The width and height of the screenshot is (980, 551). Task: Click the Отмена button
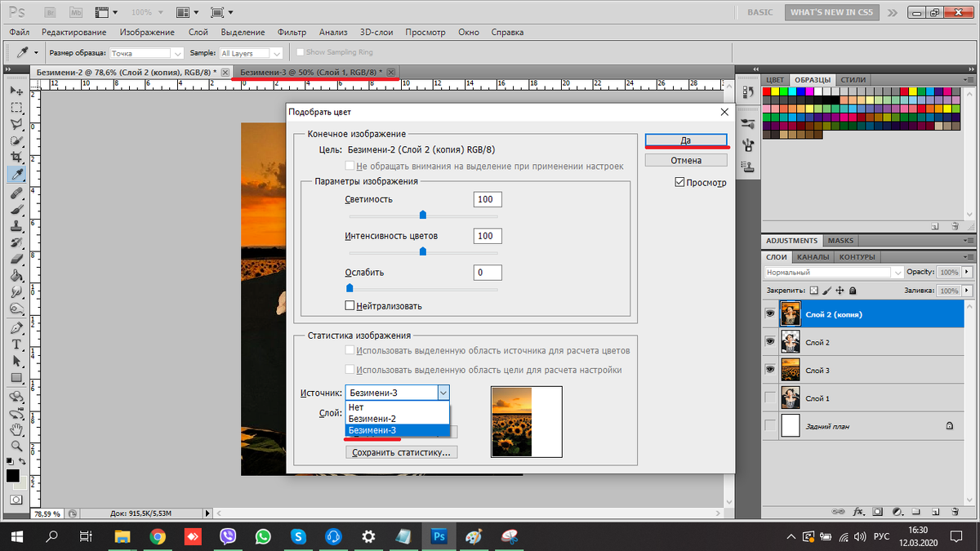tap(686, 160)
